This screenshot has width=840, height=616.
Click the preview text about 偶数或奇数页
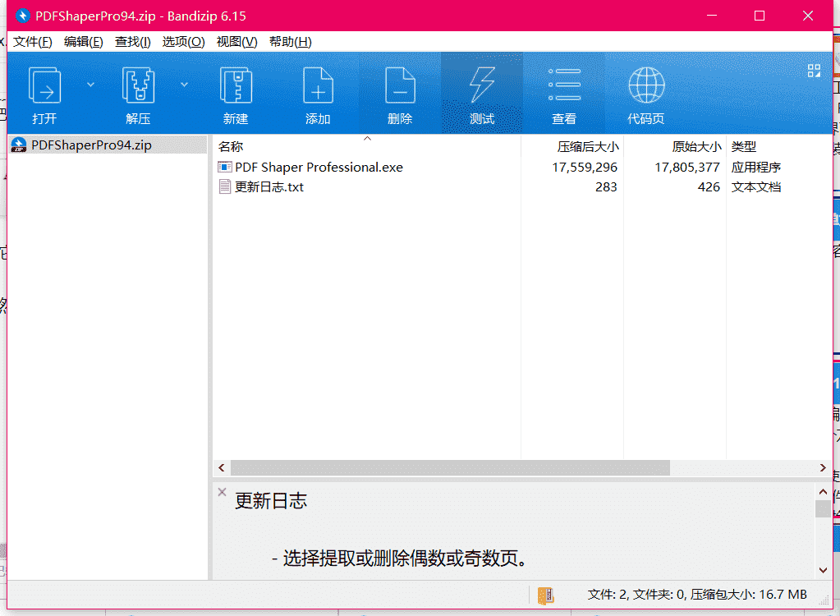[398, 559]
